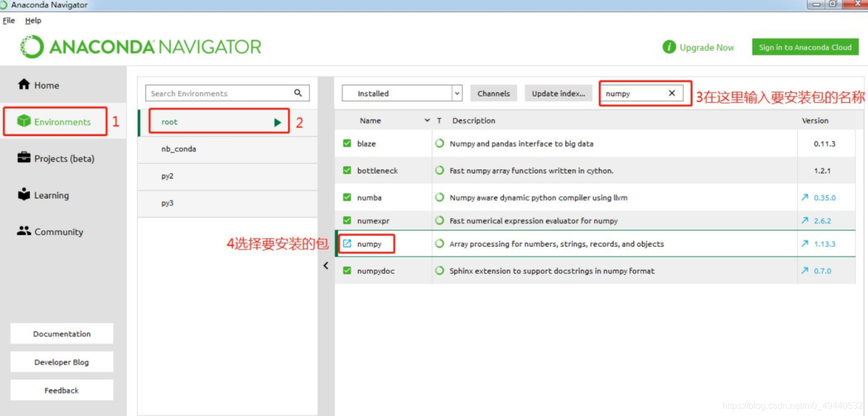Screen dimensions: 868x416
Task: Focus the Search Environments field
Action: coord(227,94)
